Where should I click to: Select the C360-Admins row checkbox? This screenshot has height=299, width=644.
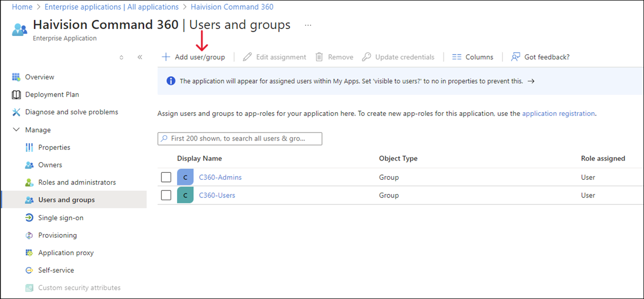pyautogui.click(x=166, y=178)
